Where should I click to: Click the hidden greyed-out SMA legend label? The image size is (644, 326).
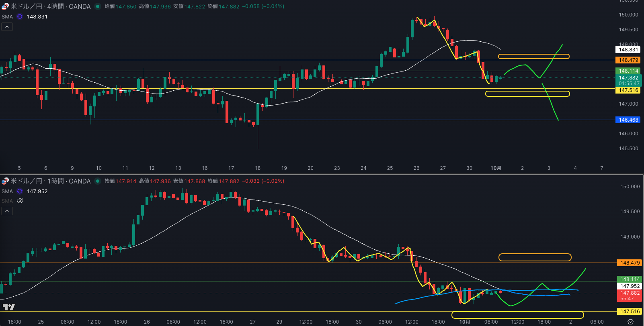point(7,201)
